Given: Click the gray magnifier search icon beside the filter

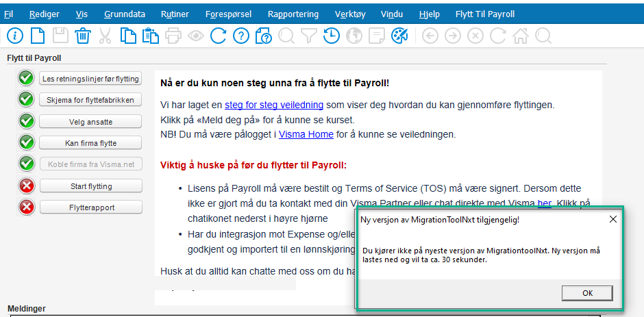Looking at the screenshot, I should [286, 36].
